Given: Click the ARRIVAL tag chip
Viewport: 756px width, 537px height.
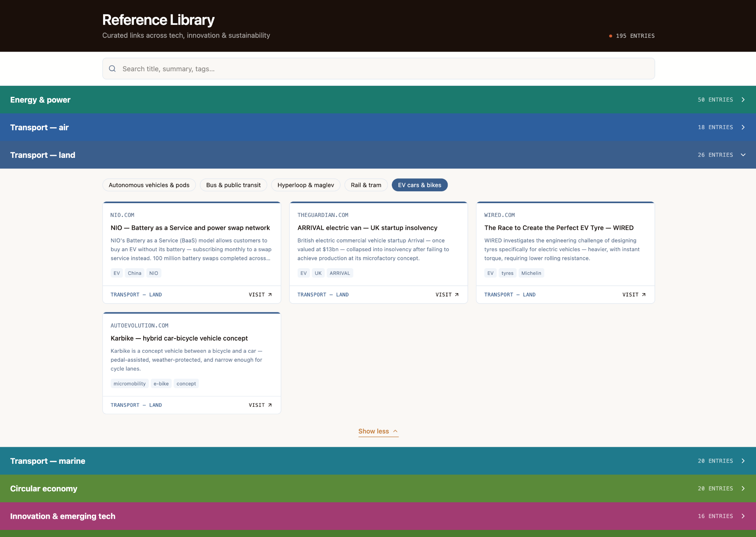Looking at the screenshot, I should [x=340, y=273].
